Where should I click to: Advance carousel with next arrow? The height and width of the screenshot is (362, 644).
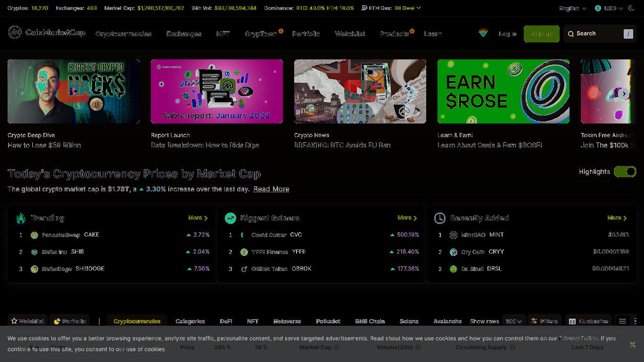[624, 94]
